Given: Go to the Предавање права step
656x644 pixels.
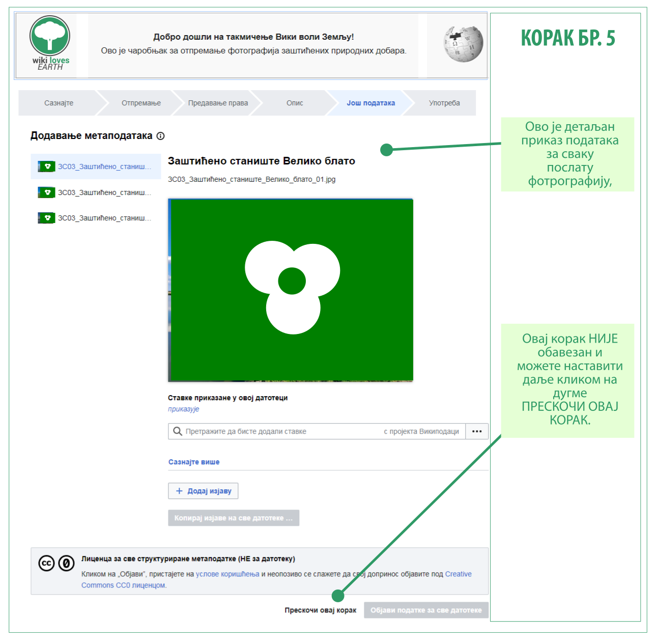Looking at the screenshot, I should pos(218,103).
